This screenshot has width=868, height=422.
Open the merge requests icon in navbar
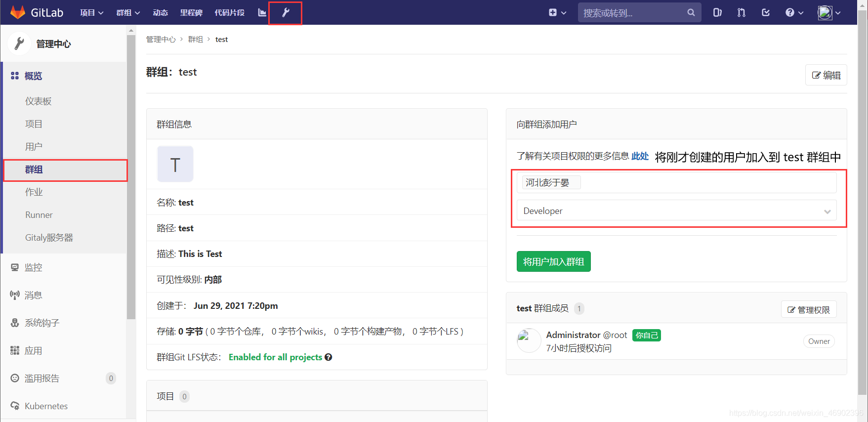[x=742, y=12]
